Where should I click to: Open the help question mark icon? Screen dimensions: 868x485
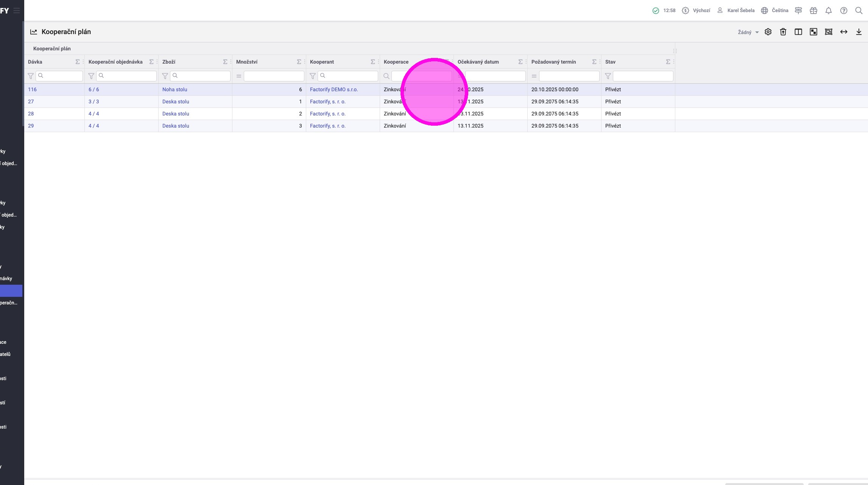[x=843, y=11]
